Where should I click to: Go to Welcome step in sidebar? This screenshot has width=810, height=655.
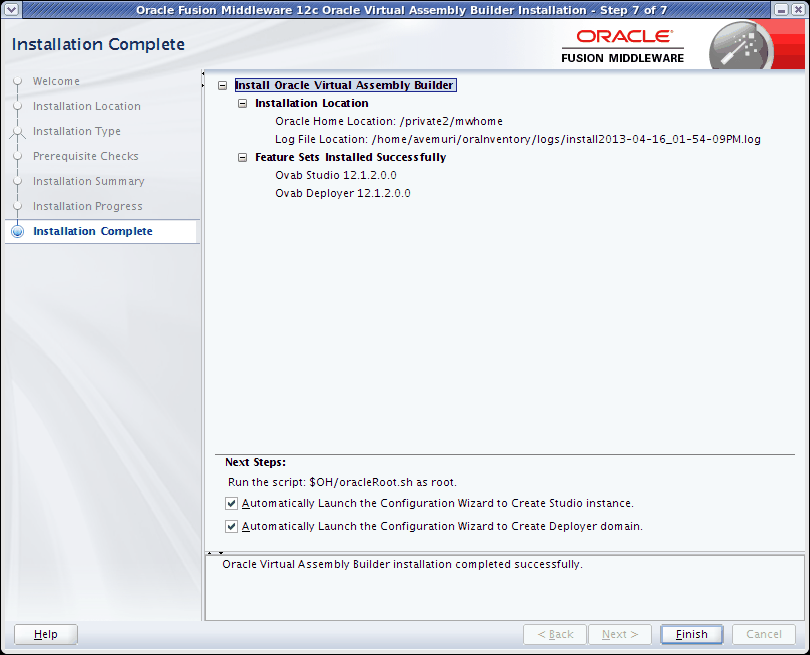coord(56,81)
